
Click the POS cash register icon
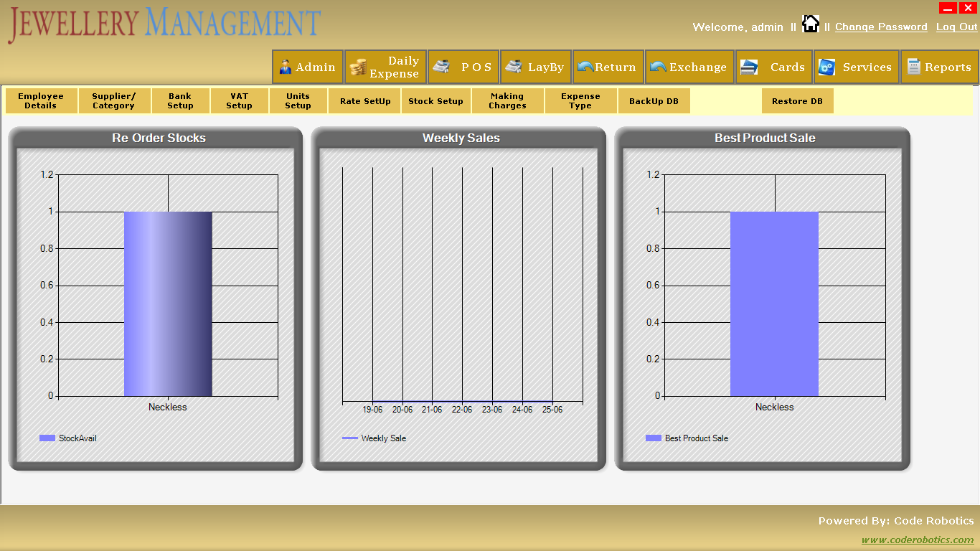click(x=441, y=67)
